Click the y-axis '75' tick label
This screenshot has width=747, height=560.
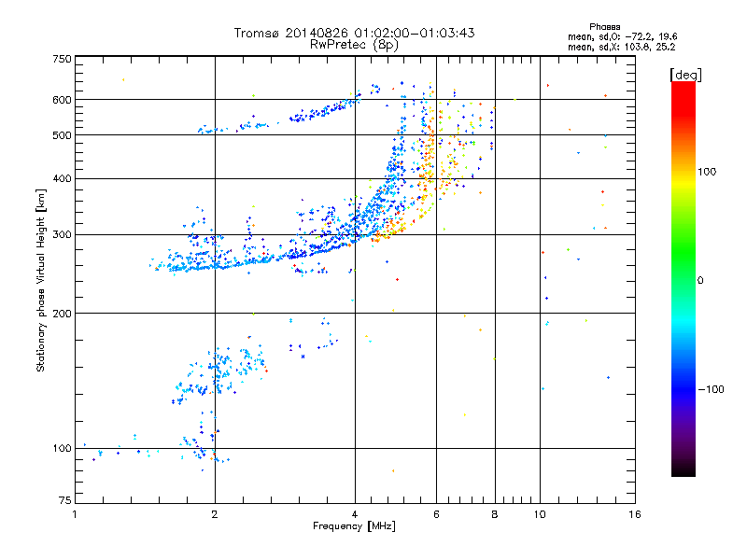click(65, 500)
